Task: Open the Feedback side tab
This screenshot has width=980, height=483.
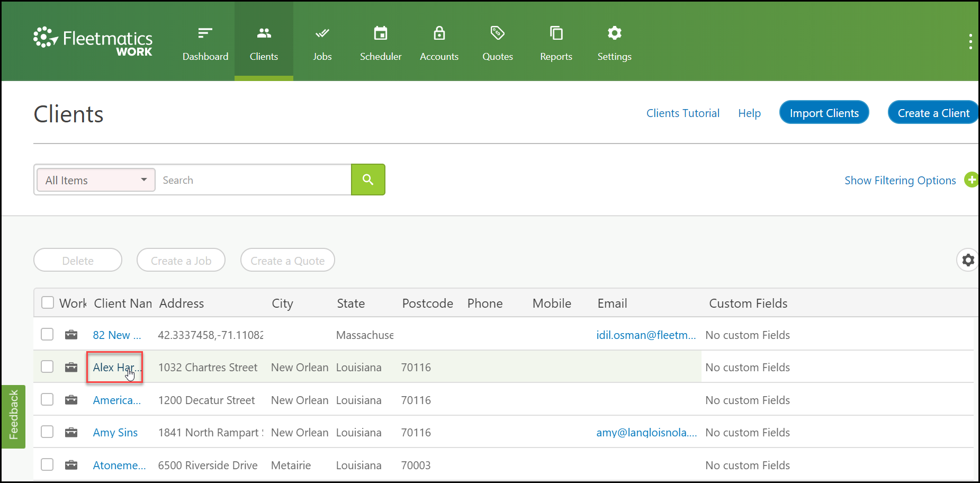Action: point(13,416)
